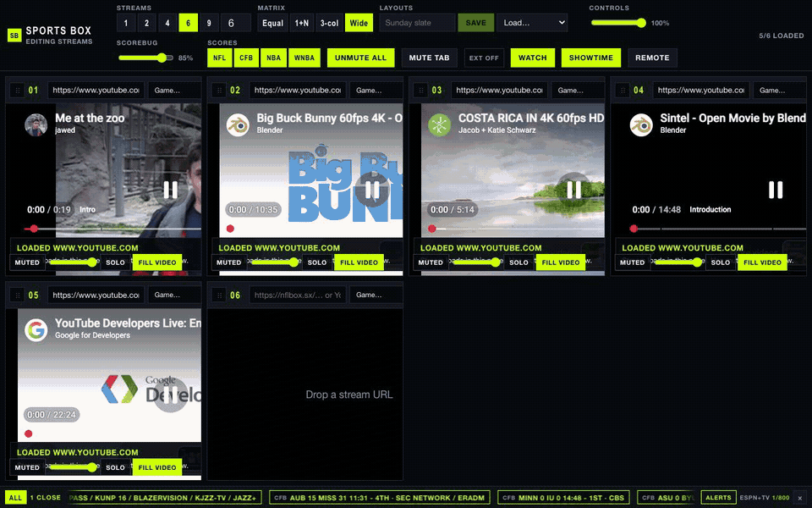The image size is (812, 508).
Task: Click pause icon on Costa Rica video
Action: (x=573, y=190)
